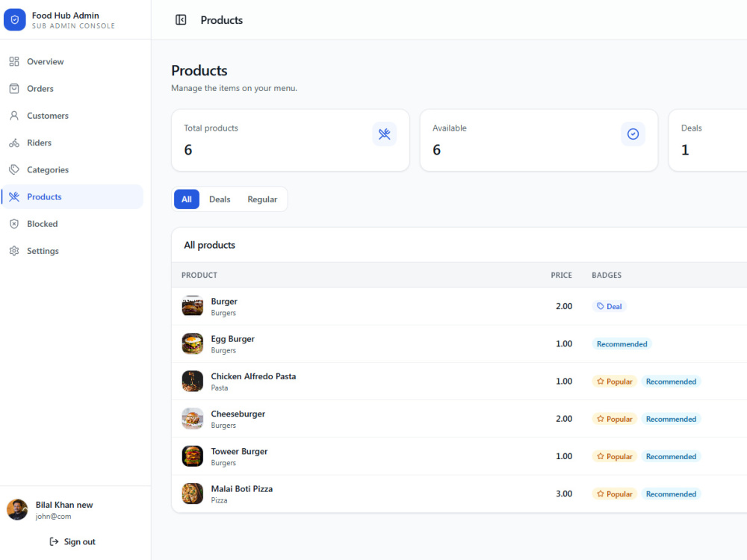Click the star icon in Toweer Burger's Popular badge
Screen dimensions: 747x560
coord(601,456)
